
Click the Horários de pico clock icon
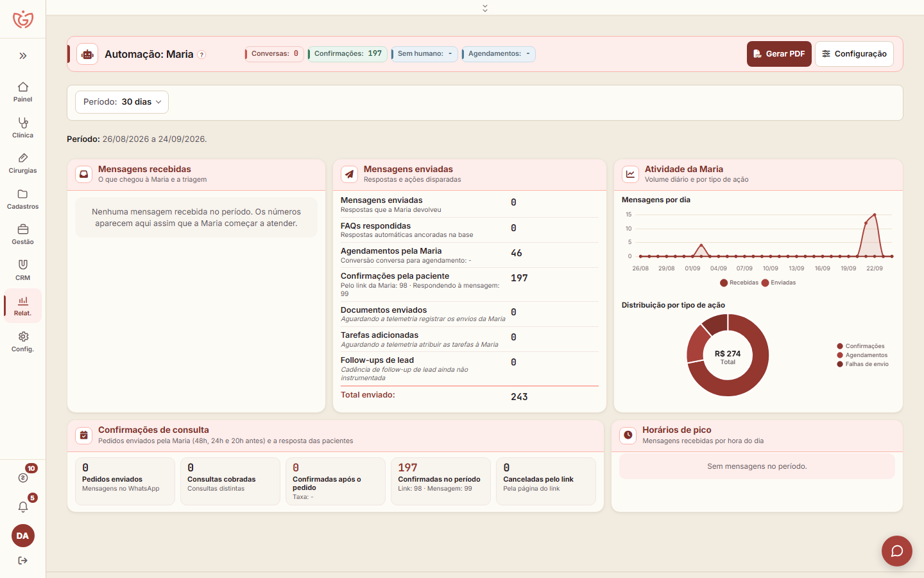(x=628, y=435)
